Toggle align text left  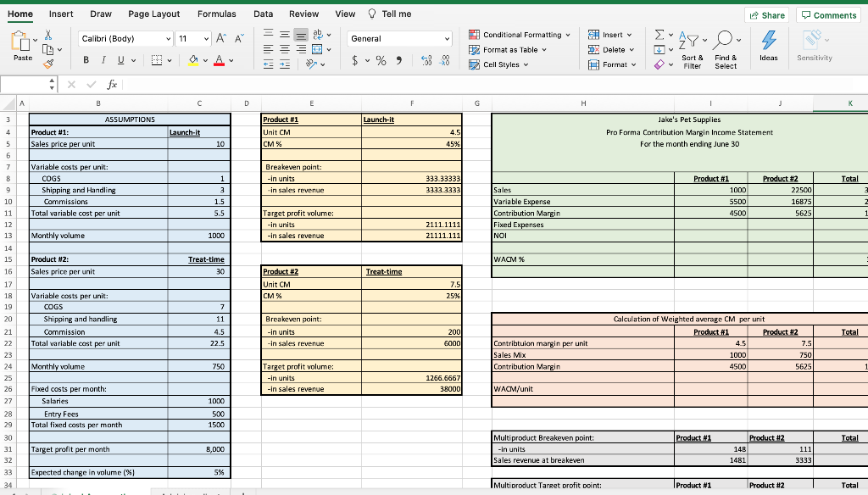click(x=268, y=49)
